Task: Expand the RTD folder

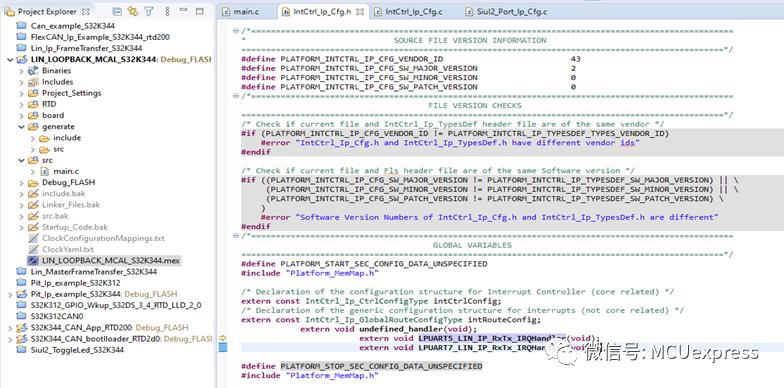Action: pyautogui.click(x=22, y=104)
